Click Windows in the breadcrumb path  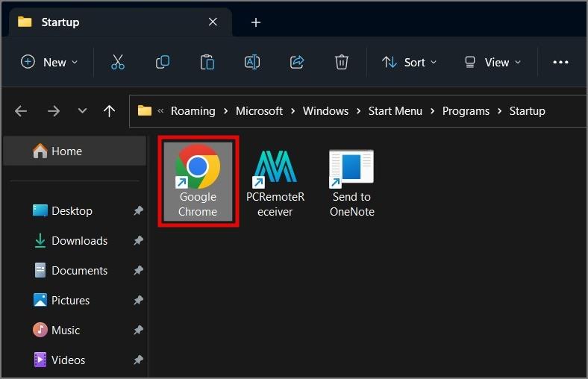click(325, 111)
